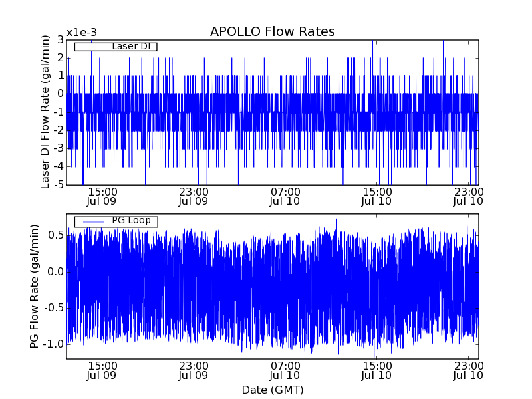Click y-axis tick "3" on Laser DI plot

coord(61,40)
